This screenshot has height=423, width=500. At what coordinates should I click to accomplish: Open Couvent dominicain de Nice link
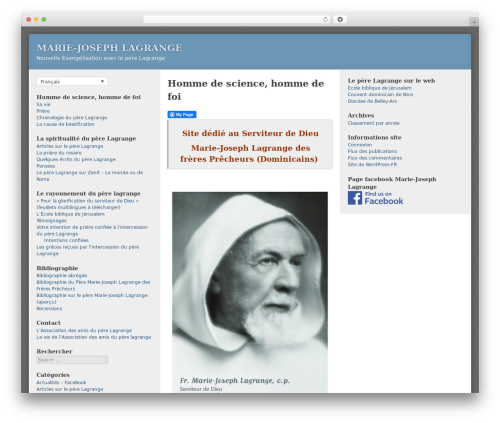coord(380,94)
